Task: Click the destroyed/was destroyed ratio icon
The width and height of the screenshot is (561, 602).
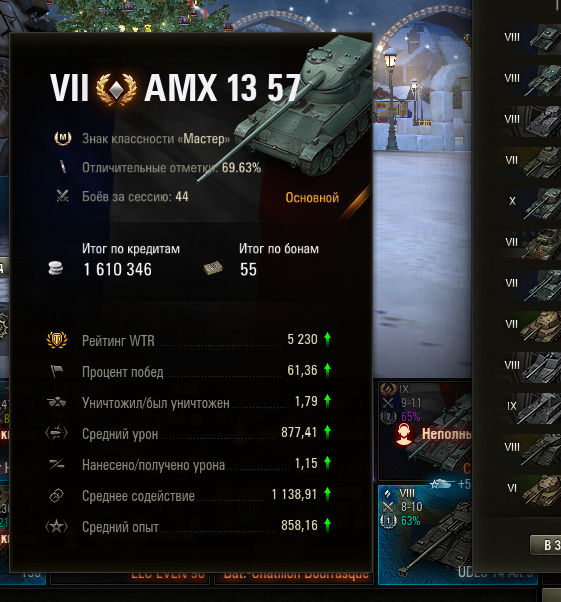Action: 57,402
